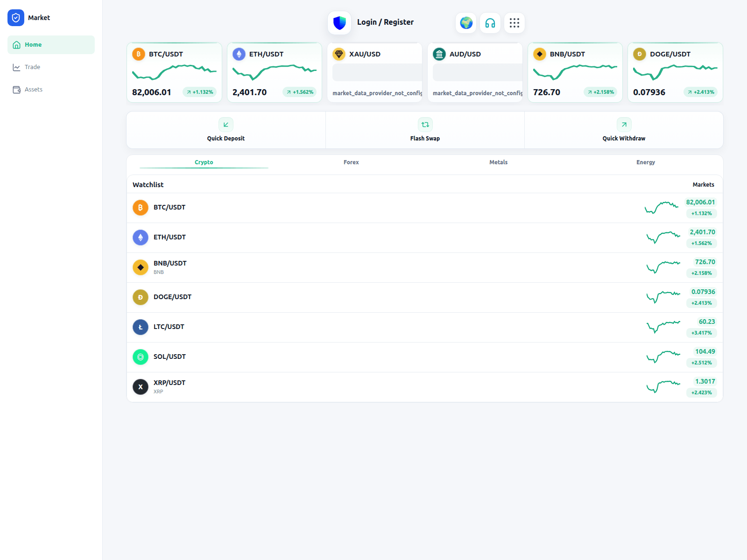Image resolution: width=747 pixels, height=560 pixels.
Task: Click the Quick Withdraw button
Action: coord(624,130)
